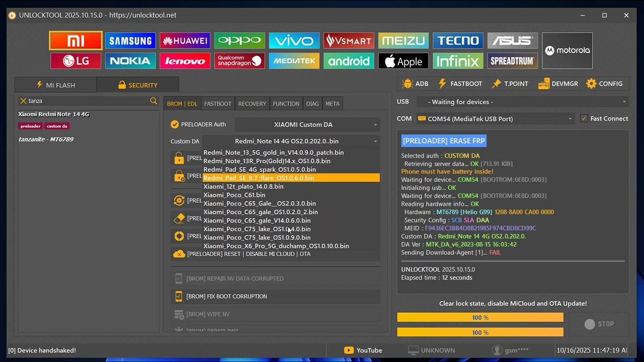This screenshot has width=644, height=362.
Task: Open the YouTube link in status bar
Action: (363, 350)
